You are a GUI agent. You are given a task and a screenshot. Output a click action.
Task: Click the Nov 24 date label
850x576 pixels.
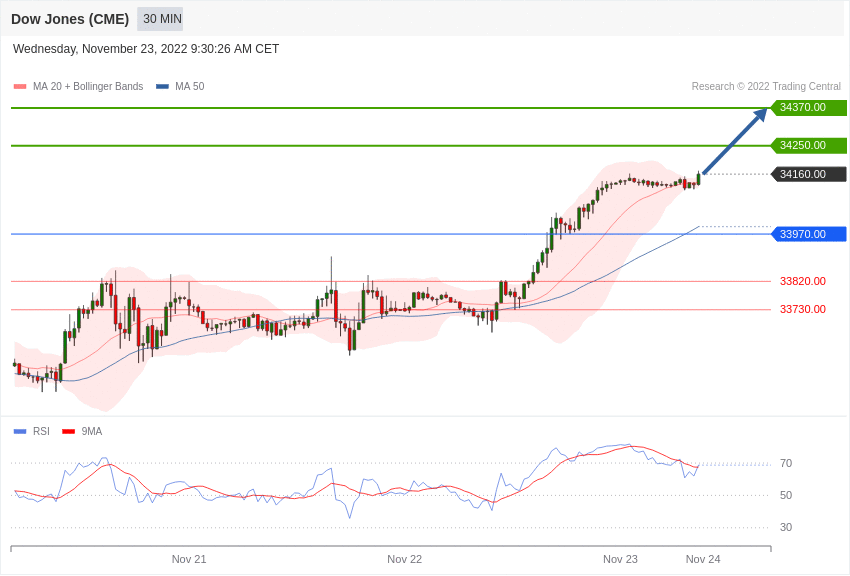coord(703,559)
